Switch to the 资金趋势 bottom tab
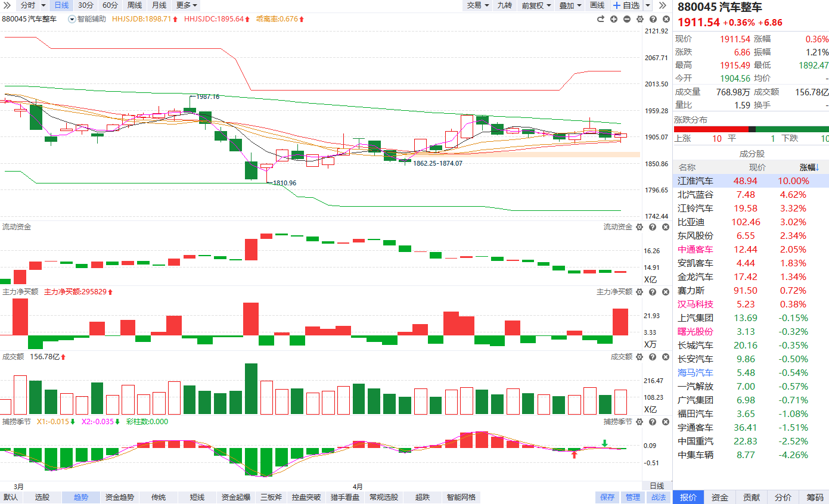829x504 pixels. (120, 497)
